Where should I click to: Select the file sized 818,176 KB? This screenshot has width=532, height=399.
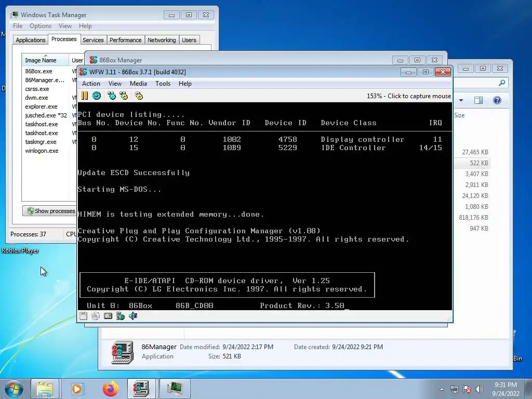click(x=474, y=218)
